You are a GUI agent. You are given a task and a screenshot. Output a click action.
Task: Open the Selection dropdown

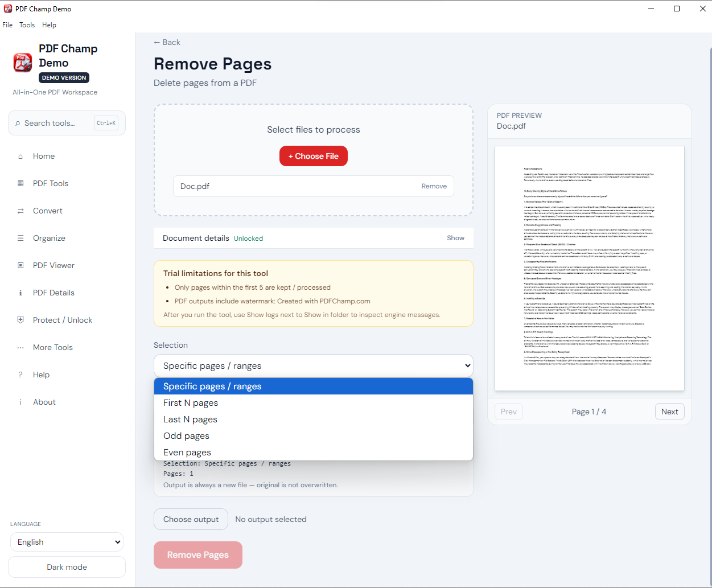click(314, 366)
